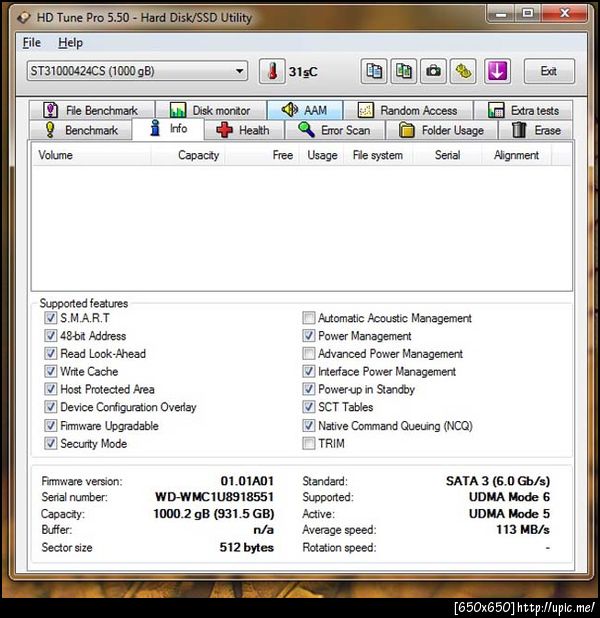
Task: Click the 512 bytes sector size value
Action: tap(246, 547)
